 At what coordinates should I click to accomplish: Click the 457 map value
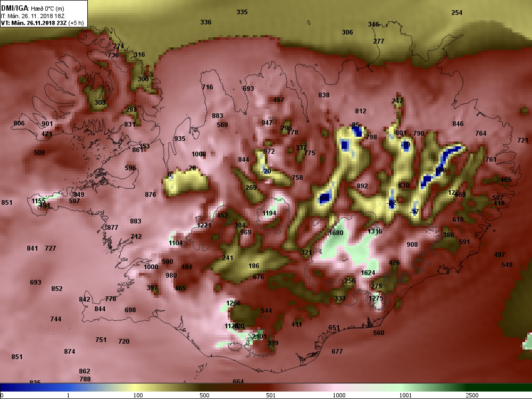point(279,100)
